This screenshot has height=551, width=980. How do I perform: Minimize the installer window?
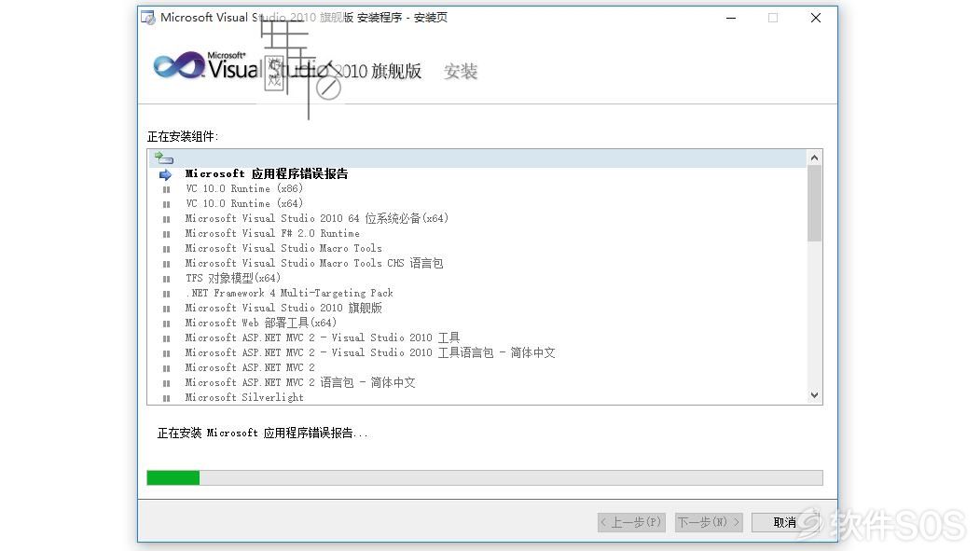point(731,18)
